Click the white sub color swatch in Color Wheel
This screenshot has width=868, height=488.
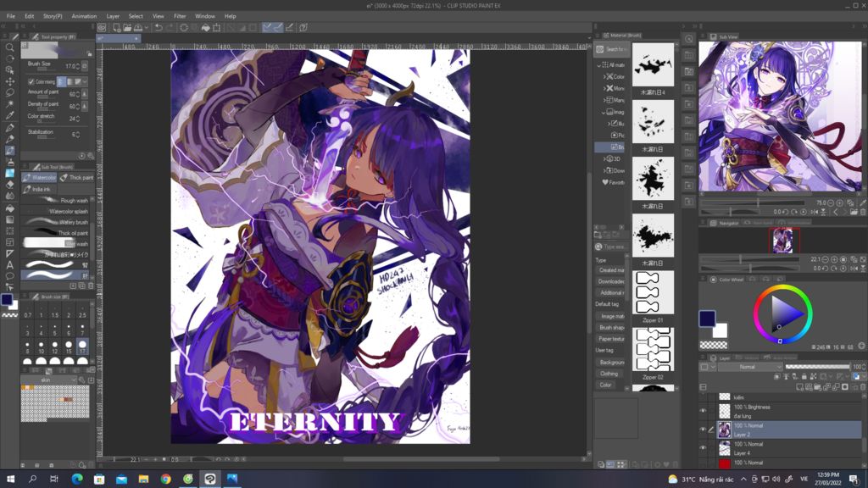(720, 331)
